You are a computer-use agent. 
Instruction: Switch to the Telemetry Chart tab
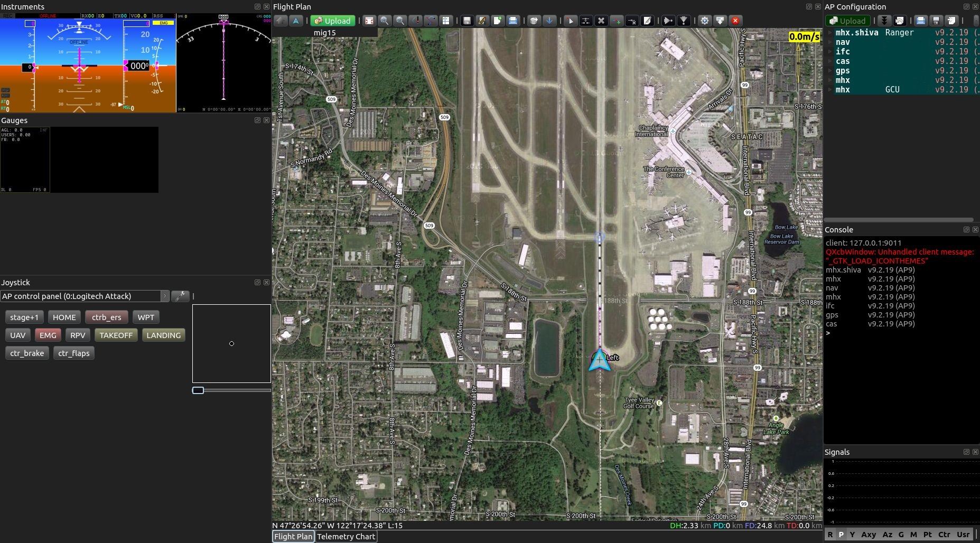click(346, 537)
